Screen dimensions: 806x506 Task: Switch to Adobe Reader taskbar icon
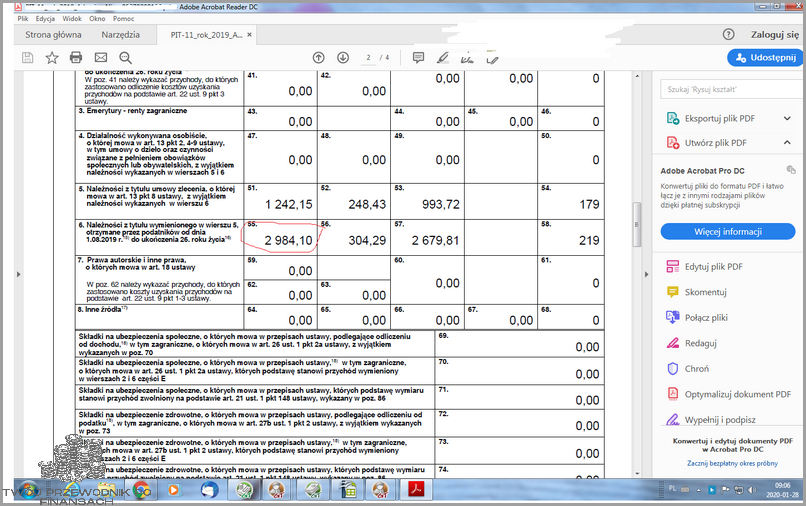[x=416, y=490]
